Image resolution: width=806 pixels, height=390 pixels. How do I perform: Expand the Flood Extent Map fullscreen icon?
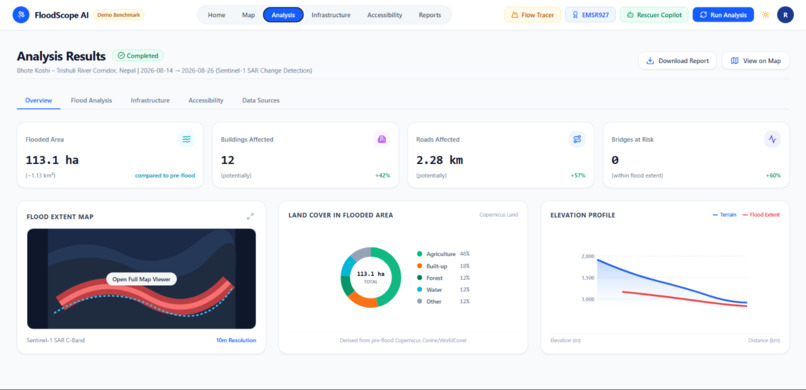point(250,216)
